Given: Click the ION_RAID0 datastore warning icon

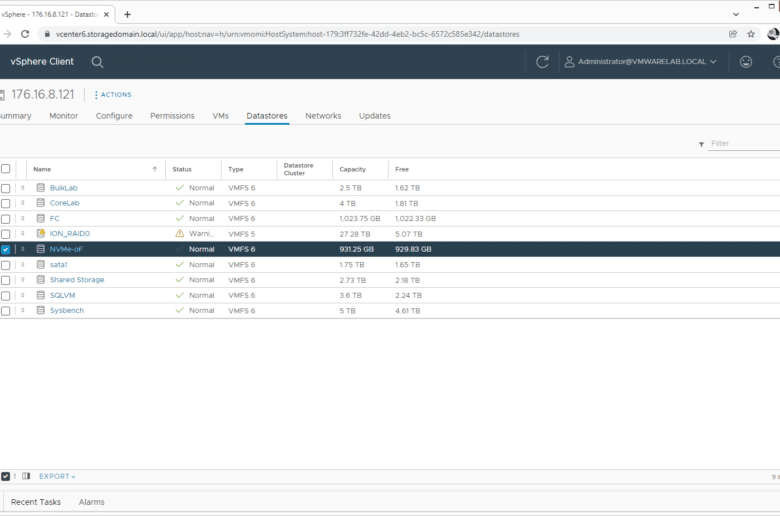Looking at the screenshot, I should tap(41, 233).
